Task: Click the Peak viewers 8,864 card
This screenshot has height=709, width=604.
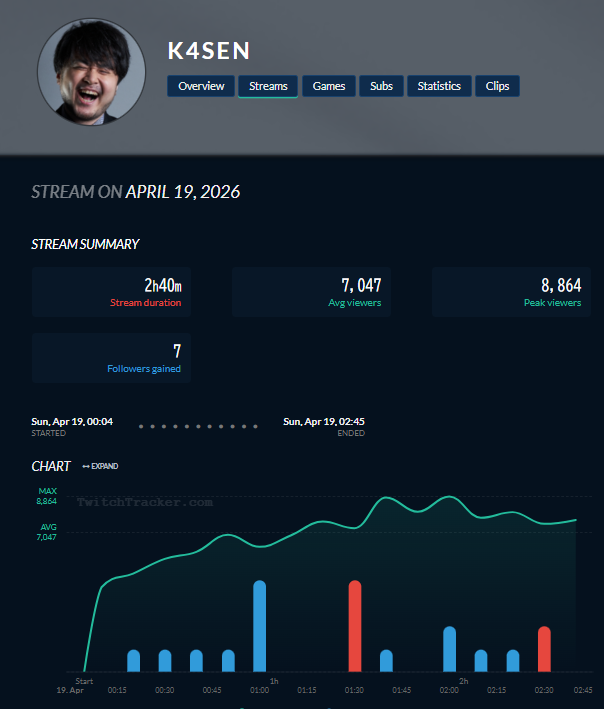Action: pos(511,292)
